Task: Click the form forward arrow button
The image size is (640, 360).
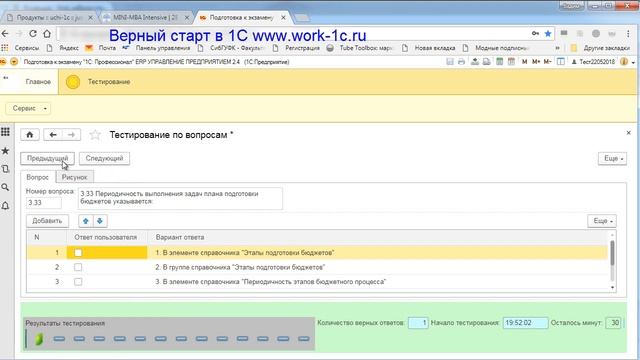Action: click(71, 135)
